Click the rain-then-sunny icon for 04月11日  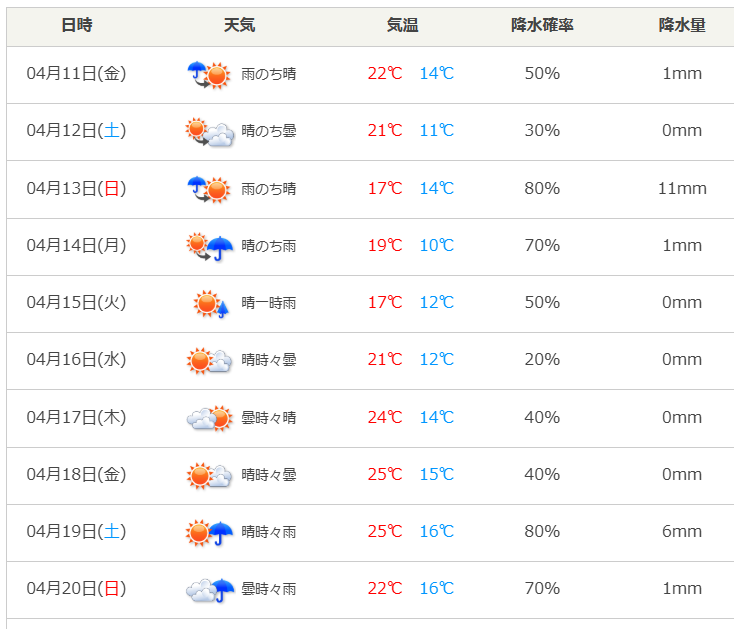pos(208,73)
